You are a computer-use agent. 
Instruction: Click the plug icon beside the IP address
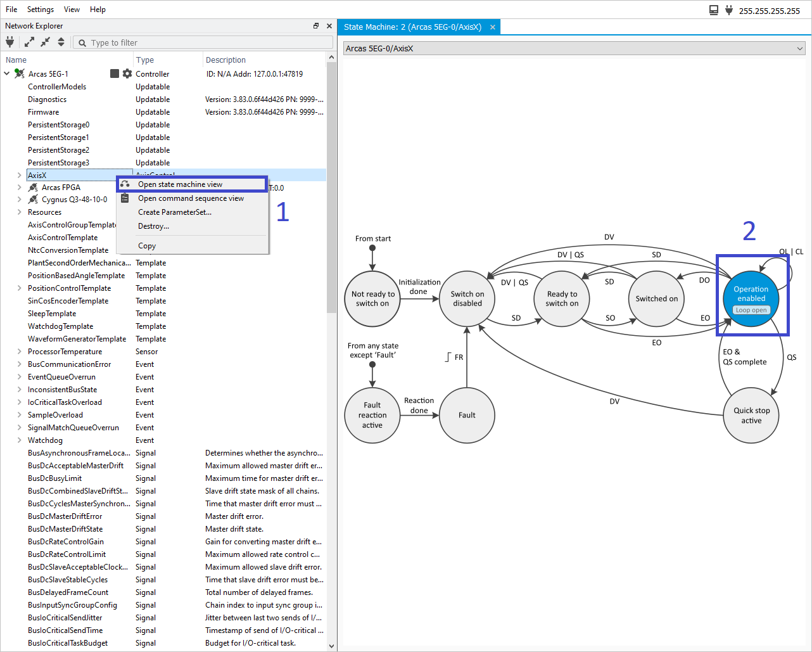[730, 9]
